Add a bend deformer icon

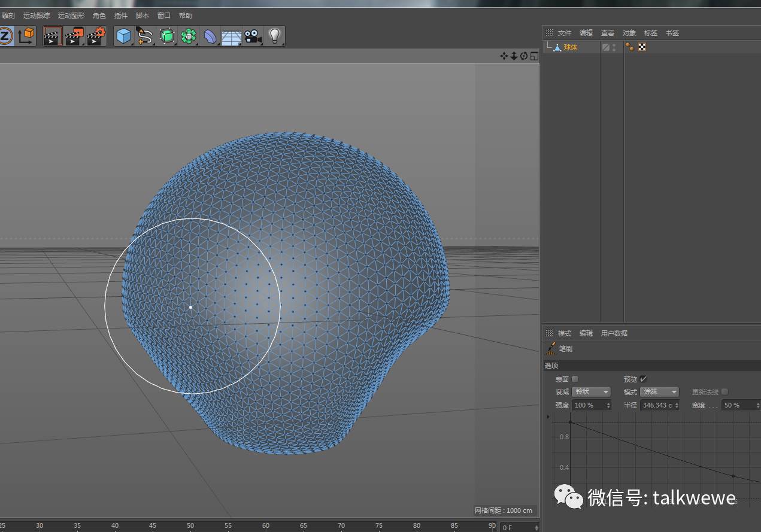click(210, 37)
